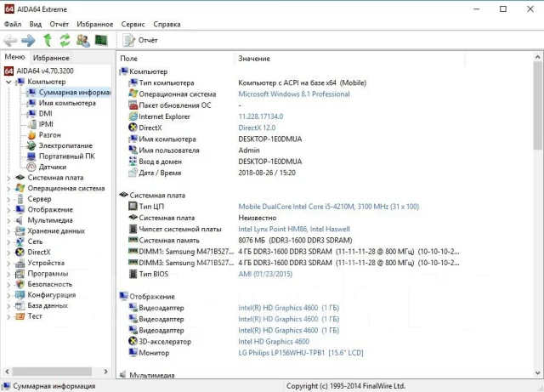This screenshot has width=544, height=392.
Task: Expand the Системная плата tree node
Action: (x=8, y=178)
